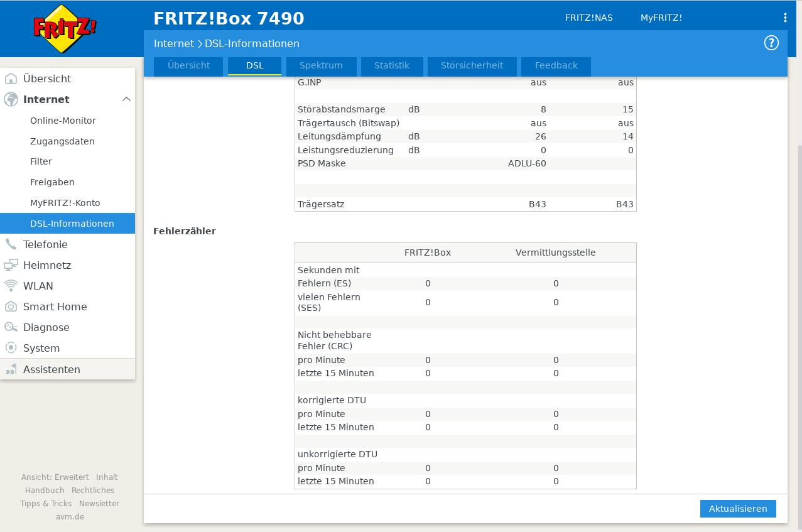Switch to the Spektrum tab
The height and width of the screenshot is (532, 802).
tap(321, 65)
